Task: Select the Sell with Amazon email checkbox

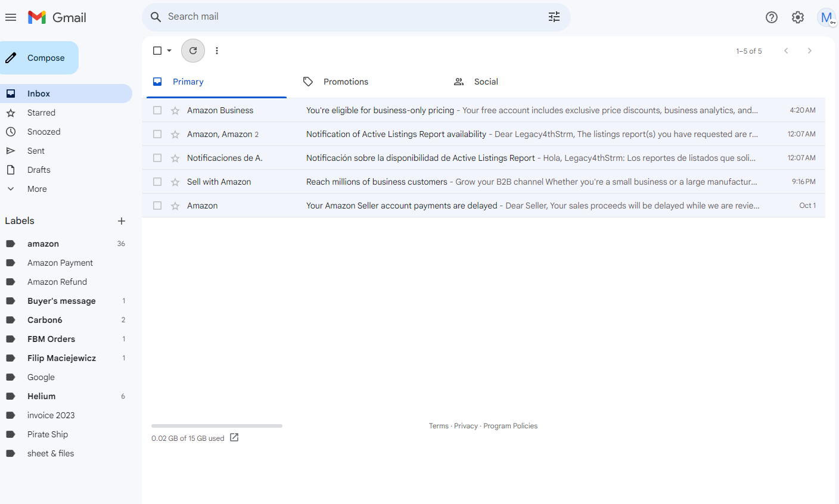Action: point(157,182)
